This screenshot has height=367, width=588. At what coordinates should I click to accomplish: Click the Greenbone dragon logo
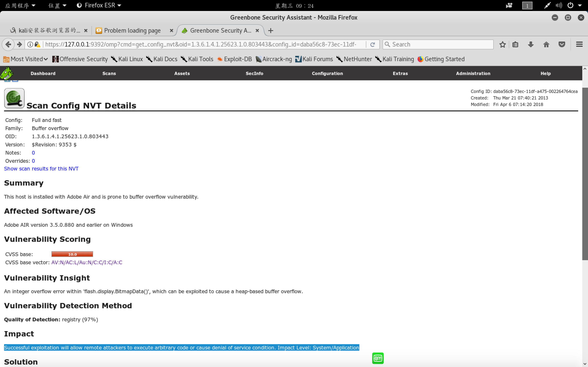(7, 73)
